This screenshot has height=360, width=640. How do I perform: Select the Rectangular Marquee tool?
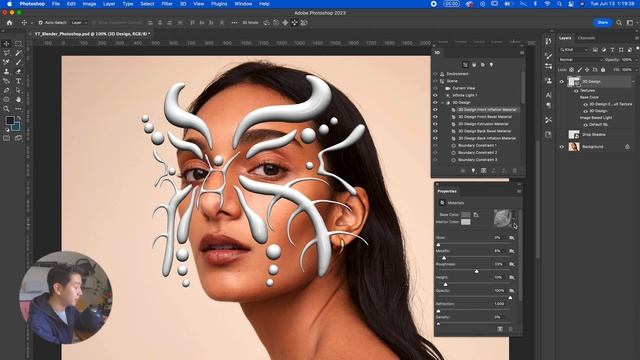click(x=18, y=44)
